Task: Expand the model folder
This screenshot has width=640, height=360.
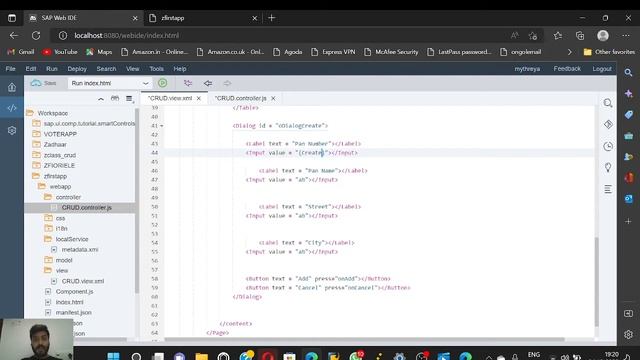Action: pos(48,260)
